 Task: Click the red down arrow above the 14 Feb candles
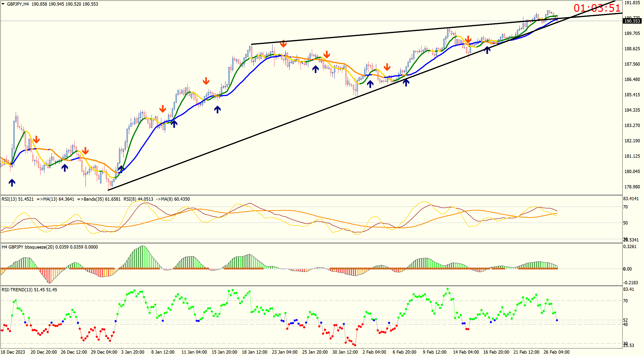pyautogui.click(x=468, y=39)
